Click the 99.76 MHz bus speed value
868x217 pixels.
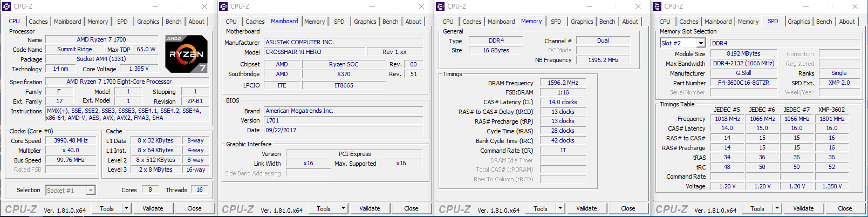click(71, 160)
